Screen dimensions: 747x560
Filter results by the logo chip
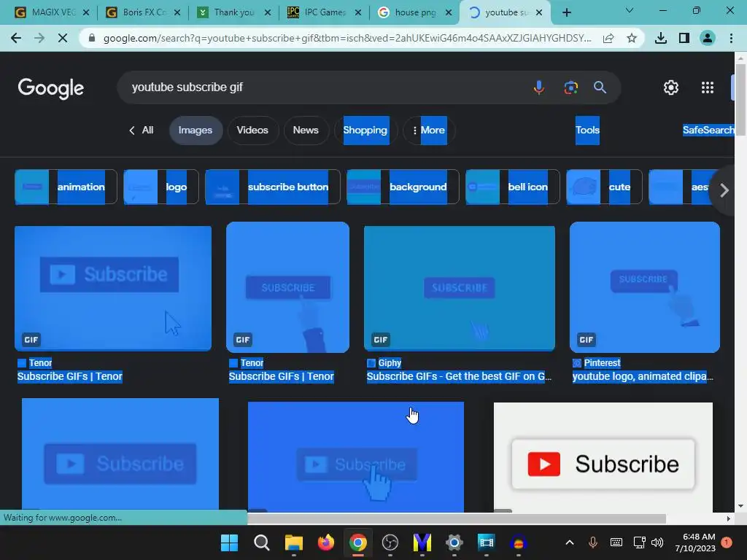[x=161, y=187]
